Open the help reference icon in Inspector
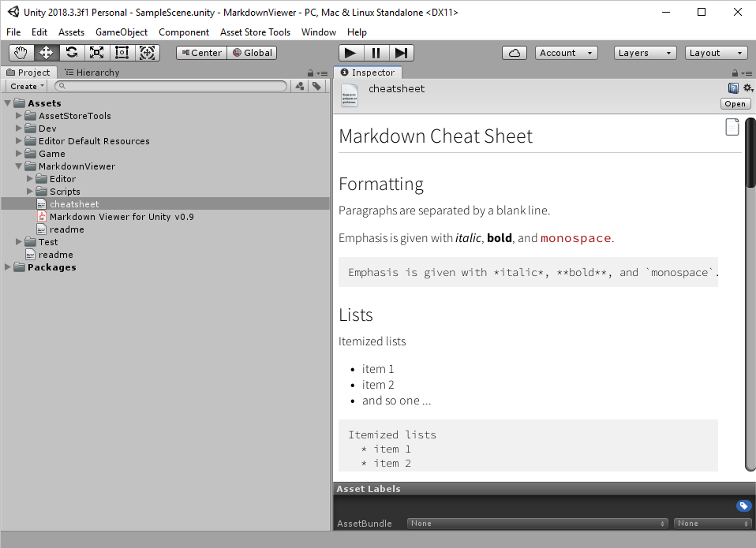The height and width of the screenshot is (548, 756). tap(733, 88)
